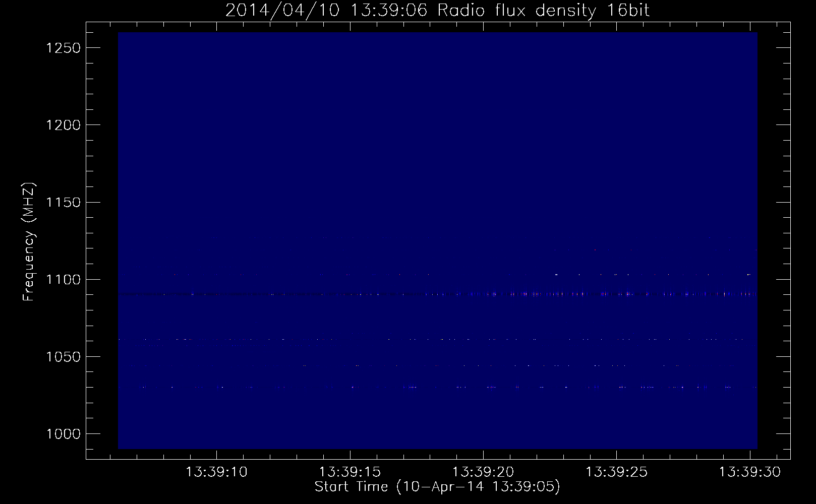This screenshot has width=816, height=504.
Task: Select the 1150 frequency tick label
Action: coord(64,202)
